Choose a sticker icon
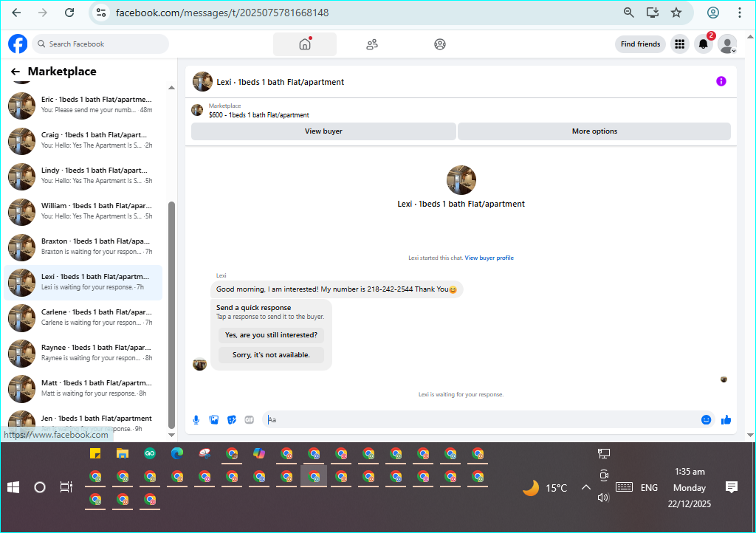 [232, 420]
